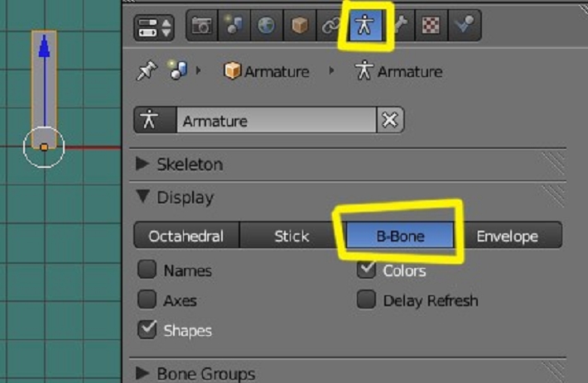Open the editor type selector dropdown
The image size is (588, 383).
click(154, 27)
